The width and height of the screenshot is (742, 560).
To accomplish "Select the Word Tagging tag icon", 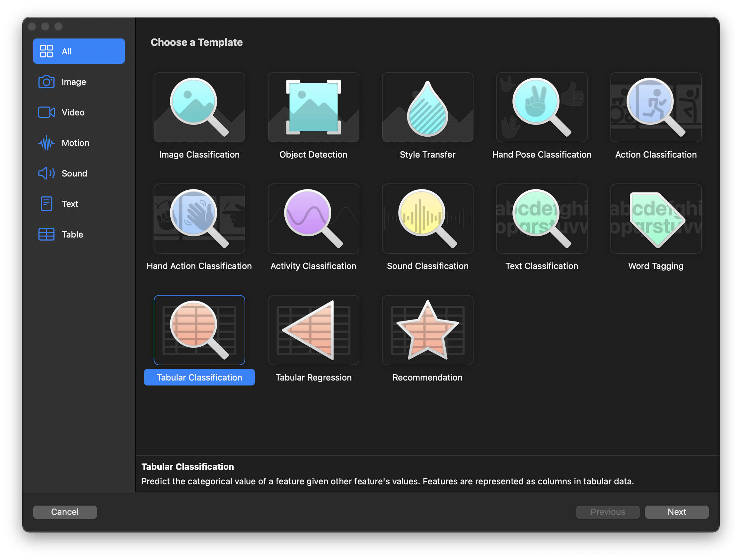I will tap(655, 219).
